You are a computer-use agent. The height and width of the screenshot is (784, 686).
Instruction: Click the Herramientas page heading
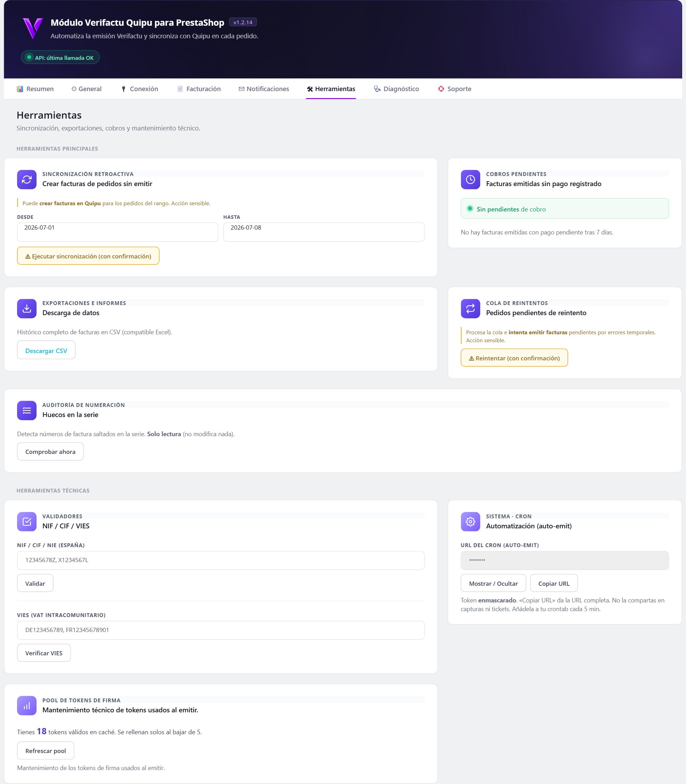(x=49, y=115)
